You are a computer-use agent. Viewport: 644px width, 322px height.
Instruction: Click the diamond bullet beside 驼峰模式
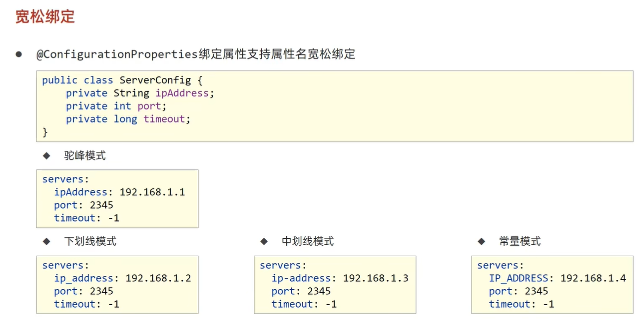click(x=46, y=156)
